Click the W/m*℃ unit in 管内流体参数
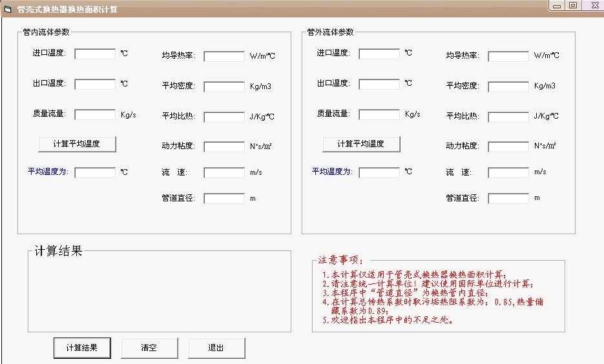This screenshot has height=364, width=604. (x=262, y=56)
